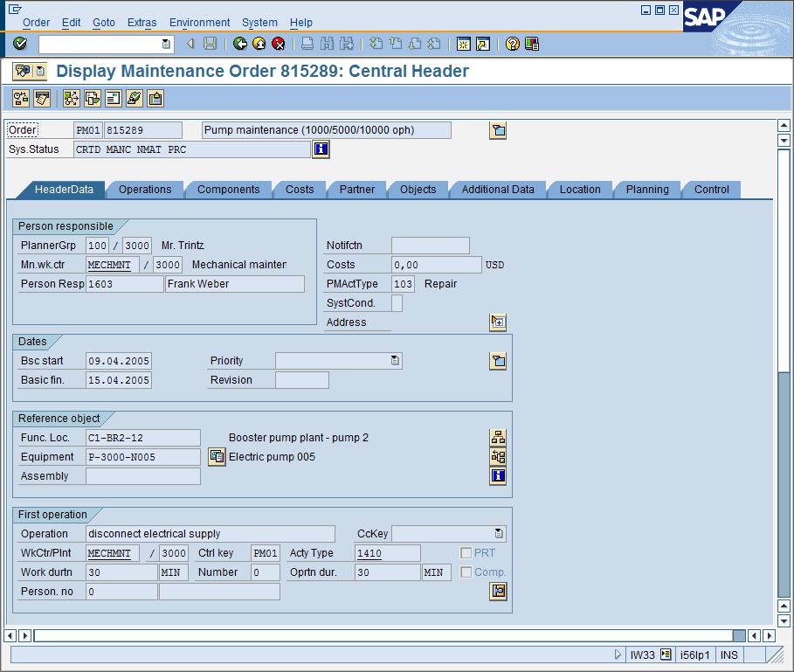
Task: Open the Additional Data tab
Action: [498, 190]
